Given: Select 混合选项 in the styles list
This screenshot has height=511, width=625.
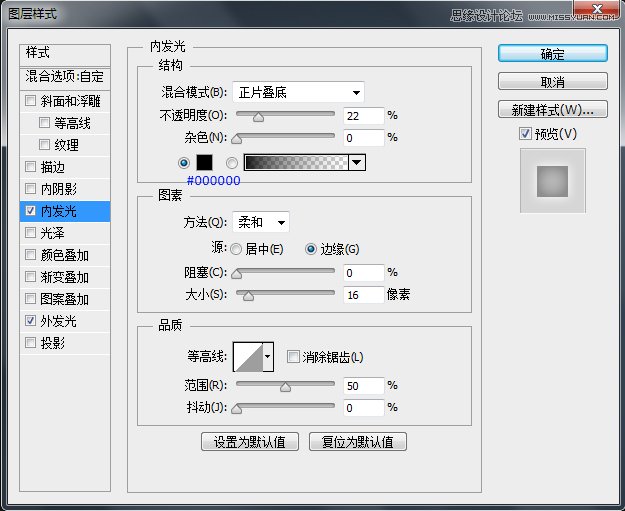Looking at the screenshot, I should [x=65, y=76].
